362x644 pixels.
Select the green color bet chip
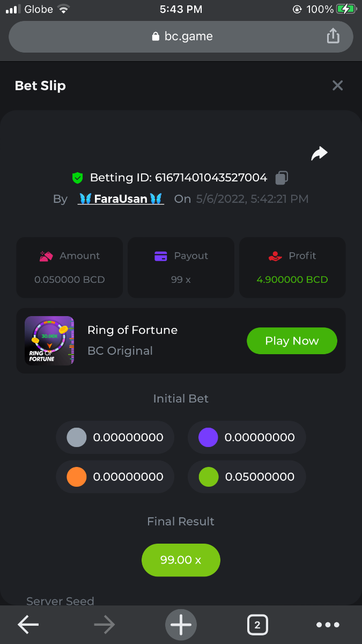[208, 477]
